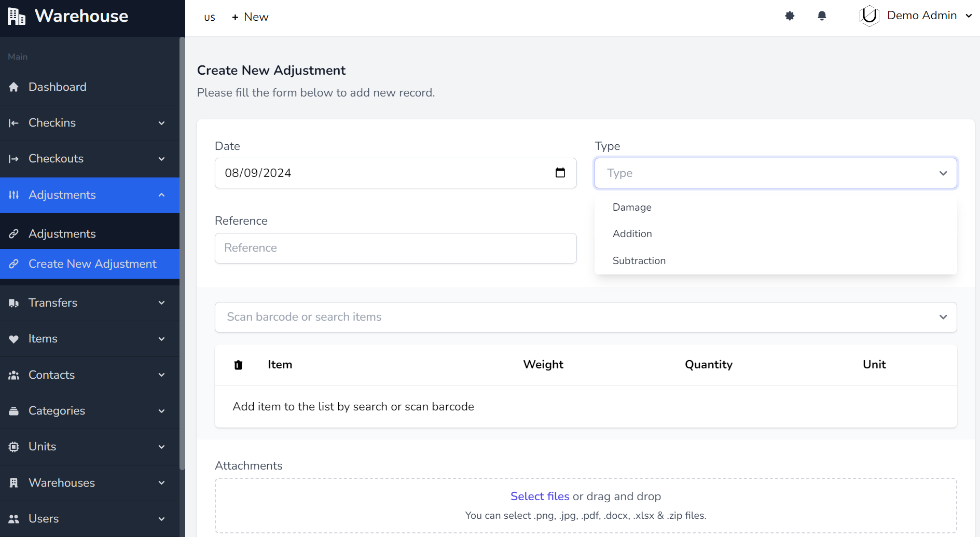Click the calendar icon in Date field

[560, 173]
